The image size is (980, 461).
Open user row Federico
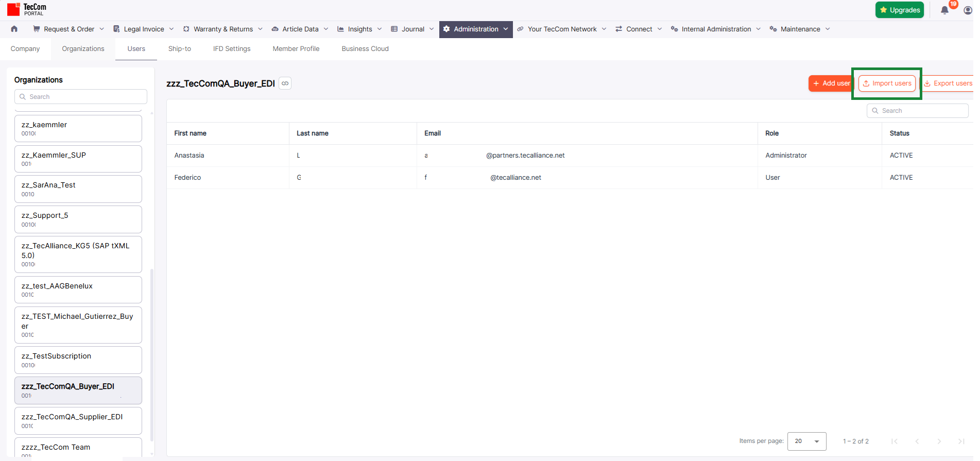click(570, 178)
